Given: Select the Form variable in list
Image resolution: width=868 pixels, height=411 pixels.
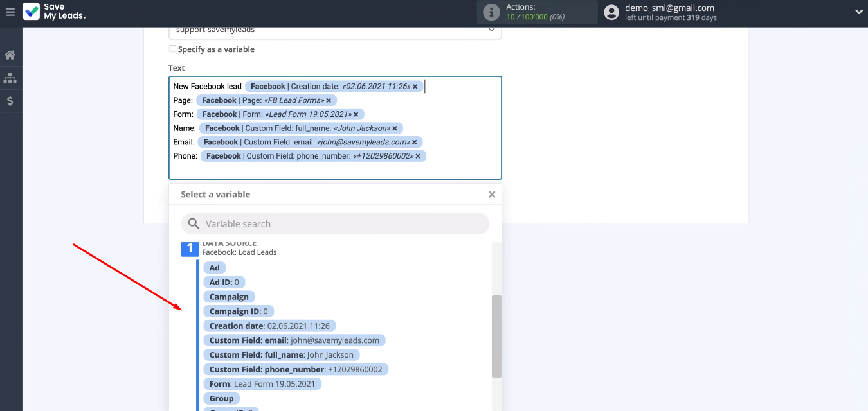Looking at the screenshot, I should tap(262, 384).
